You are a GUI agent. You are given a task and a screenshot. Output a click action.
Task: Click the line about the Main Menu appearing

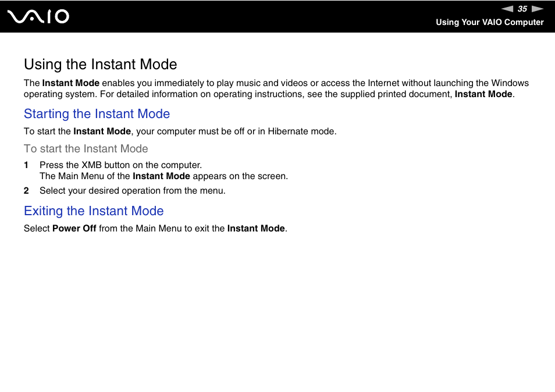(x=163, y=176)
